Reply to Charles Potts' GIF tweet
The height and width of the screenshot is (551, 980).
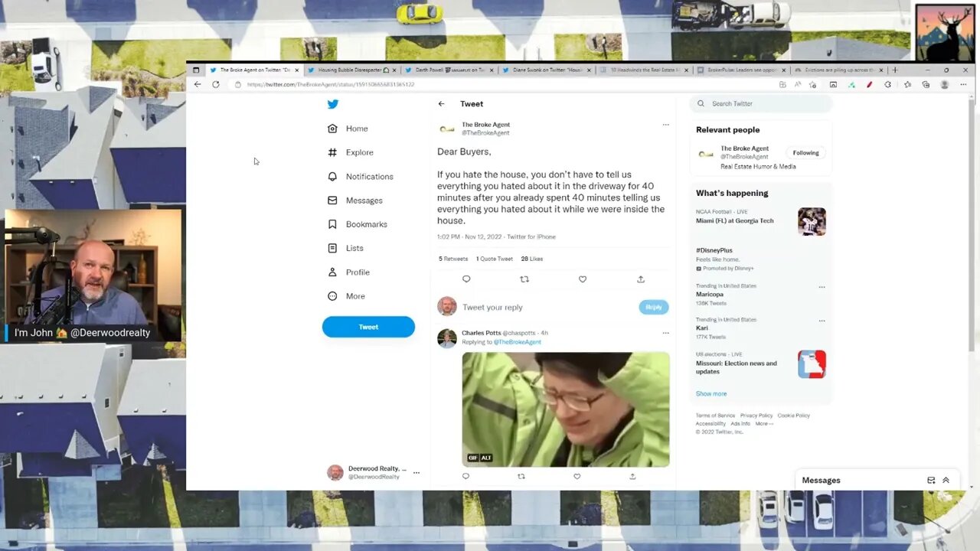click(x=465, y=476)
